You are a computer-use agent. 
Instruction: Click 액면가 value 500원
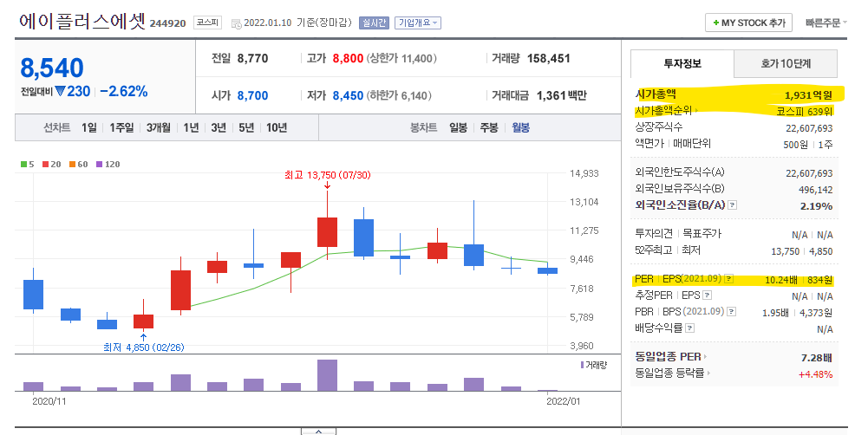click(795, 145)
